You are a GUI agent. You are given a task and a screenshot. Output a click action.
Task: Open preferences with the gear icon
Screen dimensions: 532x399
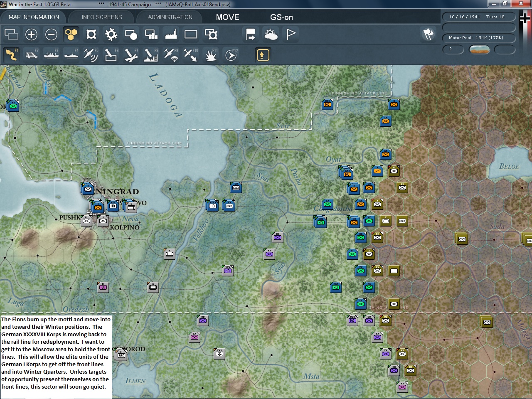(111, 34)
